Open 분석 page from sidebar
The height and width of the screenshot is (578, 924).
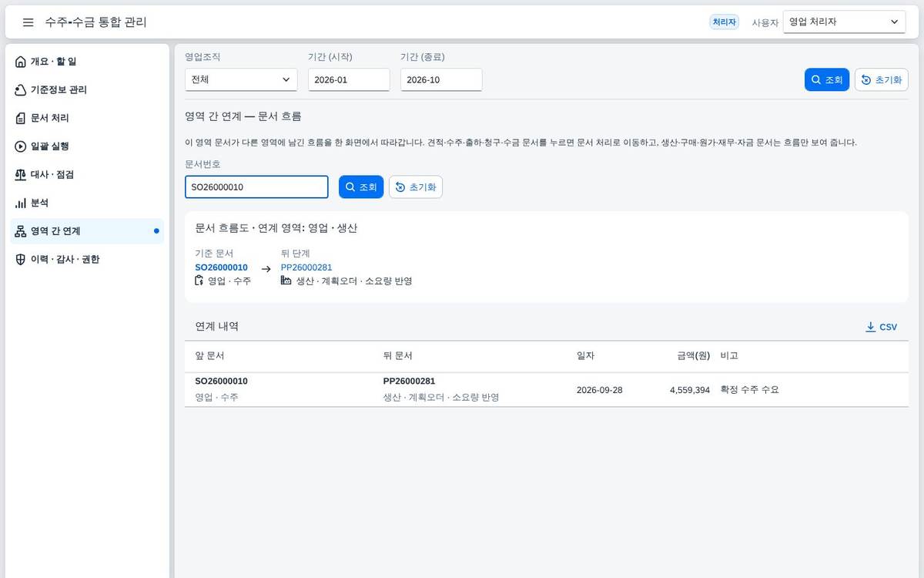(87, 203)
